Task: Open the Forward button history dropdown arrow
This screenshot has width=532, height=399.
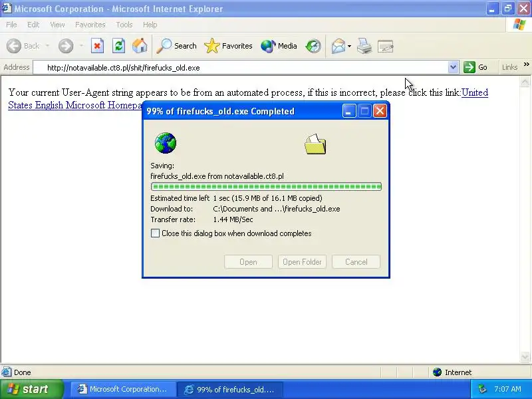Action: 81,46
